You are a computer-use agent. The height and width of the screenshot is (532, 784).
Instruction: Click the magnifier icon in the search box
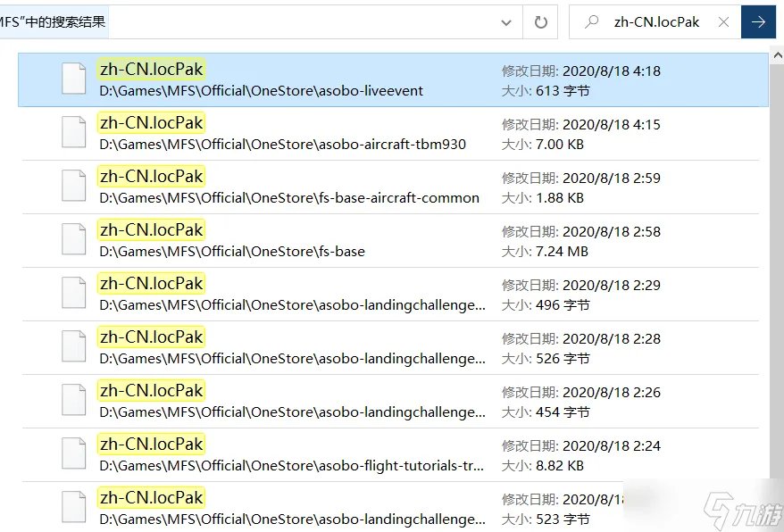tap(591, 22)
